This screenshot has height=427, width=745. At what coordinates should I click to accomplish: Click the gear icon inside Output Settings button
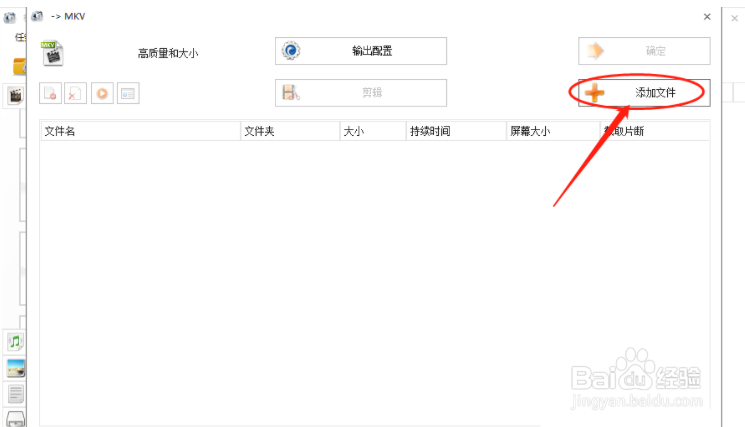[291, 50]
